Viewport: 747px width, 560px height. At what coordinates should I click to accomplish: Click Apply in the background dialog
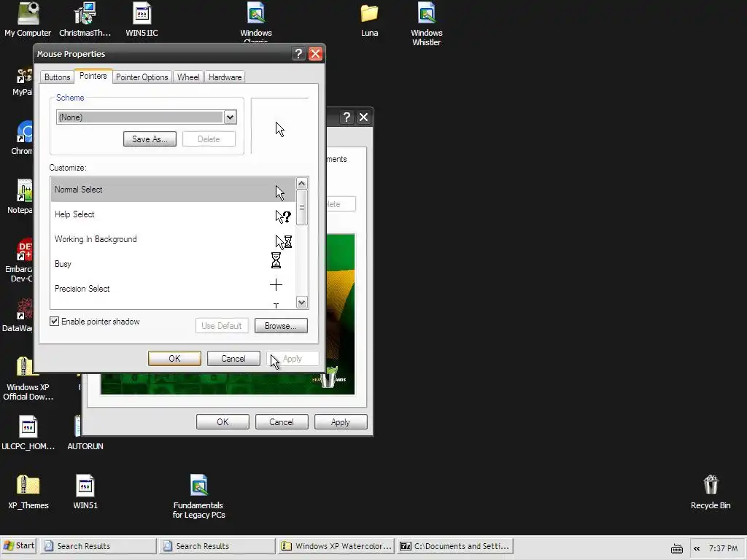click(341, 422)
